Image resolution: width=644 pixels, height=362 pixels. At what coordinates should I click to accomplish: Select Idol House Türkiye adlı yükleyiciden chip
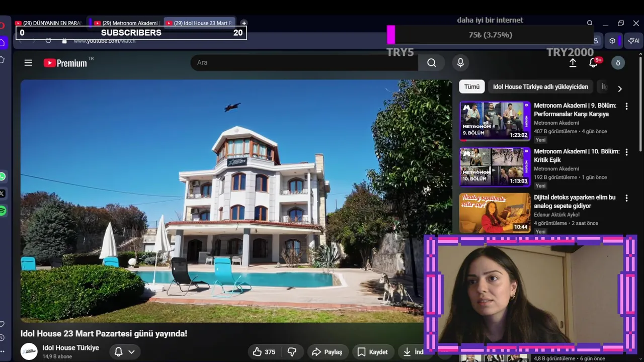540,86
